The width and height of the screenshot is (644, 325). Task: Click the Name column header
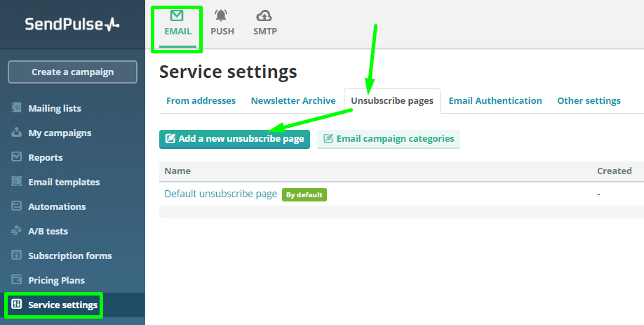(177, 171)
